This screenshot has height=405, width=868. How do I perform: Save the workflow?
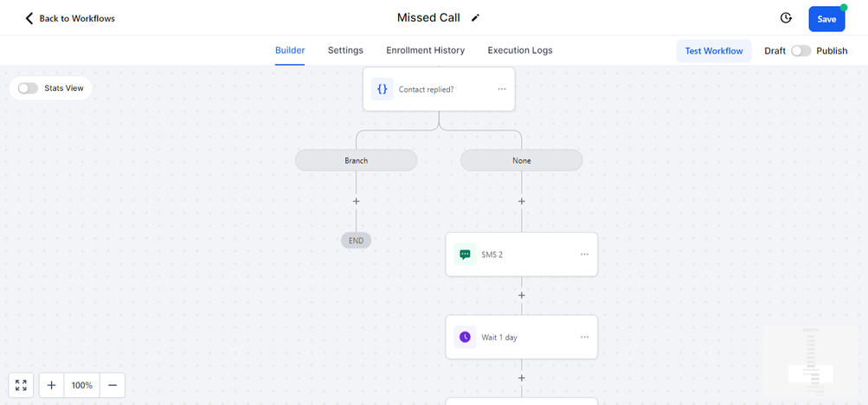(826, 19)
